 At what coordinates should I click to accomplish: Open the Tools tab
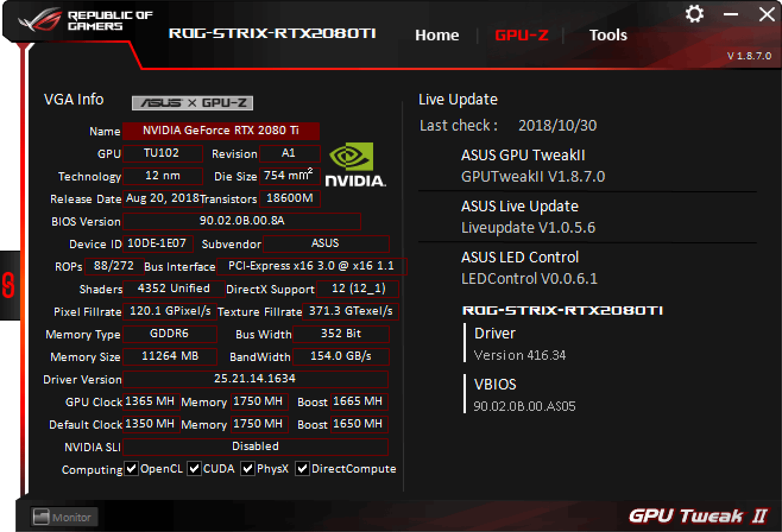[608, 35]
